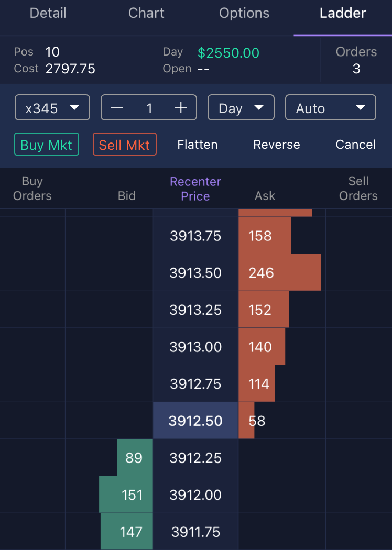This screenshot has height=550, width=392.
Task: Click the plus icon to increase quantity
Action: tap(181, 108)
